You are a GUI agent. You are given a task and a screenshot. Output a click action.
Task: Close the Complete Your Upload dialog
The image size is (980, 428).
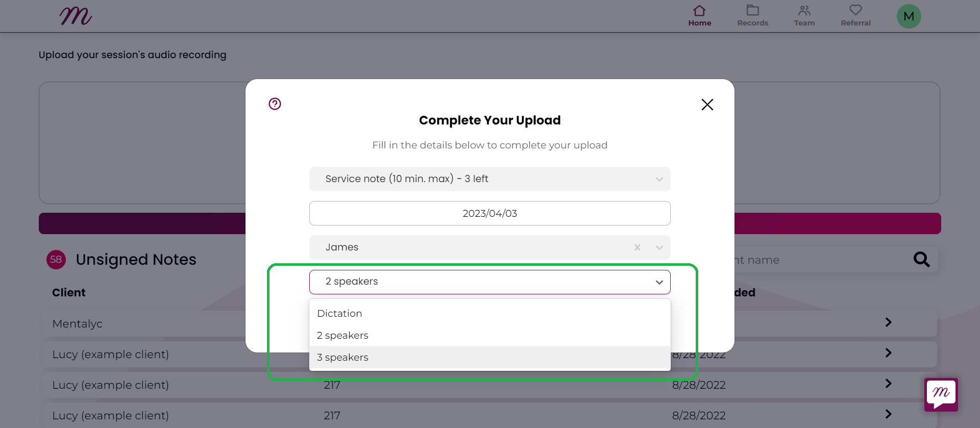(707, 105)
